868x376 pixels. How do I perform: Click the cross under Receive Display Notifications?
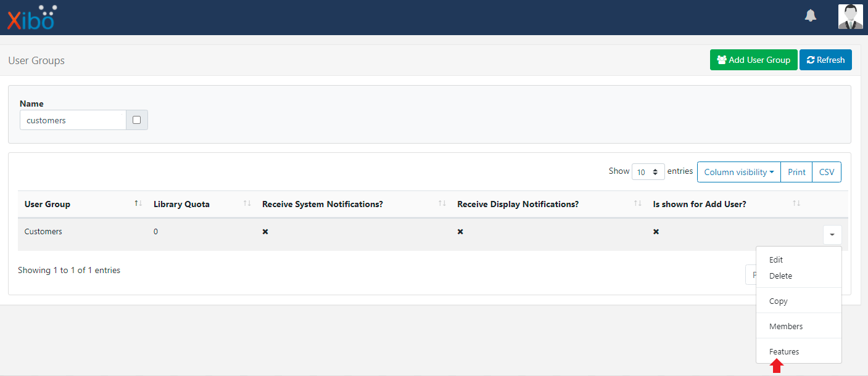pos(460,232)
